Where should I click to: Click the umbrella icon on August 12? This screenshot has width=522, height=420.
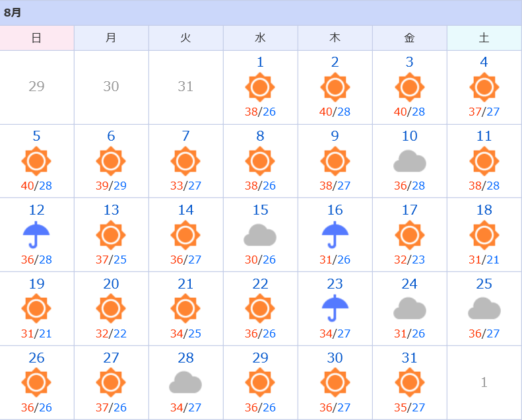click(36, 234)
